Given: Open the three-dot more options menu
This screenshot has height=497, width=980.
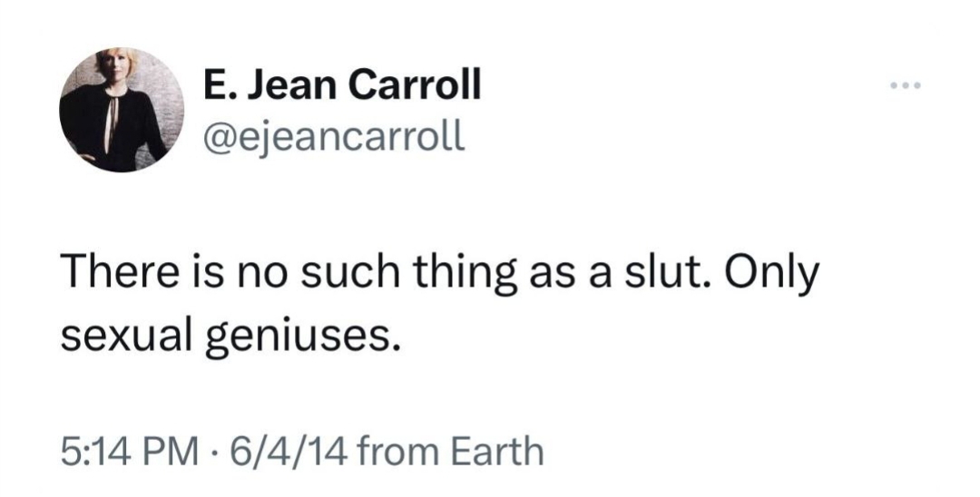Looking at the screenshot, I should 906,85.
